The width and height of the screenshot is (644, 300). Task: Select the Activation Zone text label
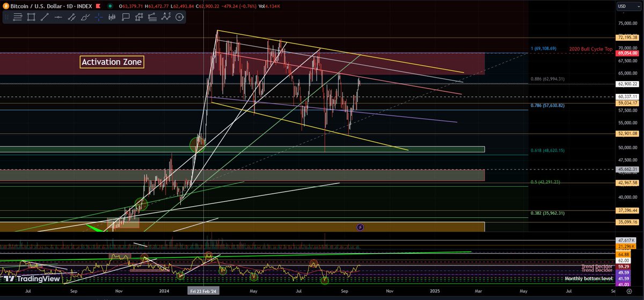(112, 62)
